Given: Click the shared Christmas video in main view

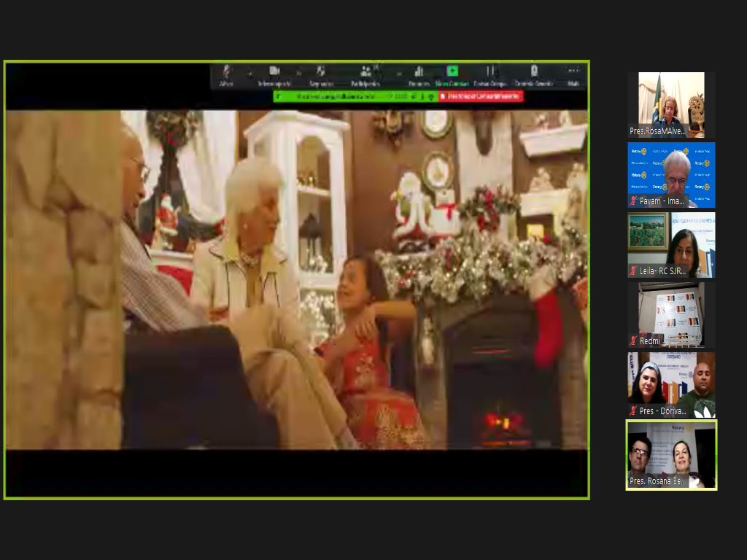Looking at the screenshot, I should pyautogui.click(x=296, y=280).
